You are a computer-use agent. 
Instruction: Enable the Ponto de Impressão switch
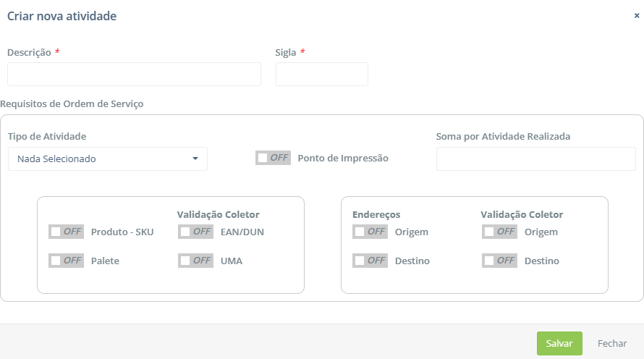tap(273, 158)
